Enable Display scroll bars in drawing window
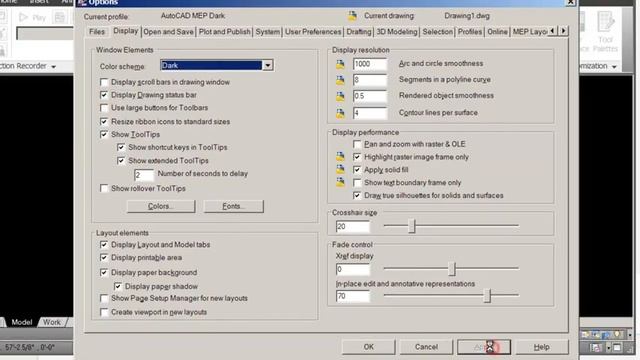This screenshot has width=640, height=360. (x=104, y=82)
